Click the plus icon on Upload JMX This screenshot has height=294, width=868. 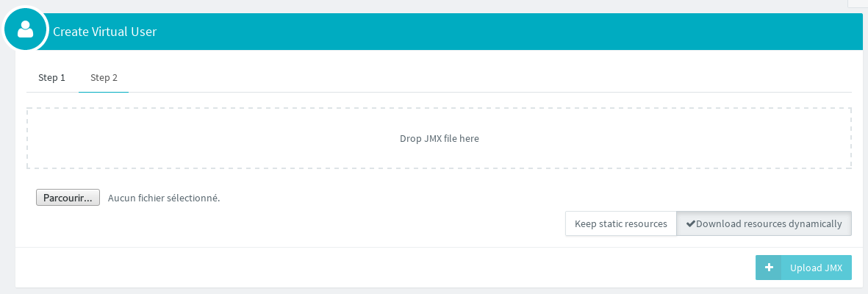coord(768,268)
